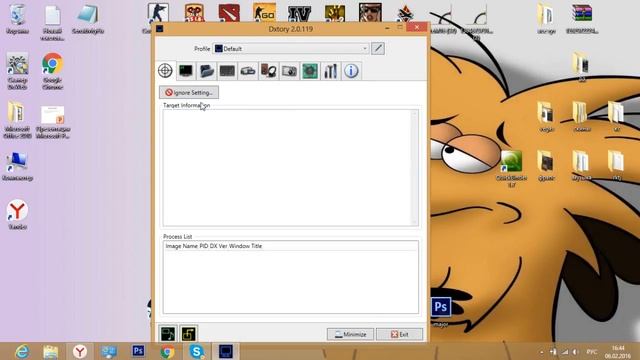Click the yellow export-arrow icon at Dxtory bottom
640x360 pixels.
pos(188,333)
